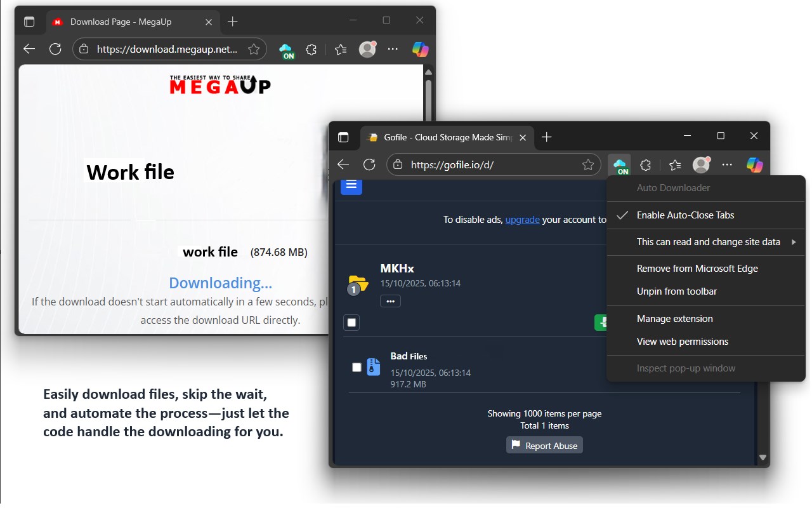
Task: Select Remove from Microsoft Edge
Action: [705, 269]
